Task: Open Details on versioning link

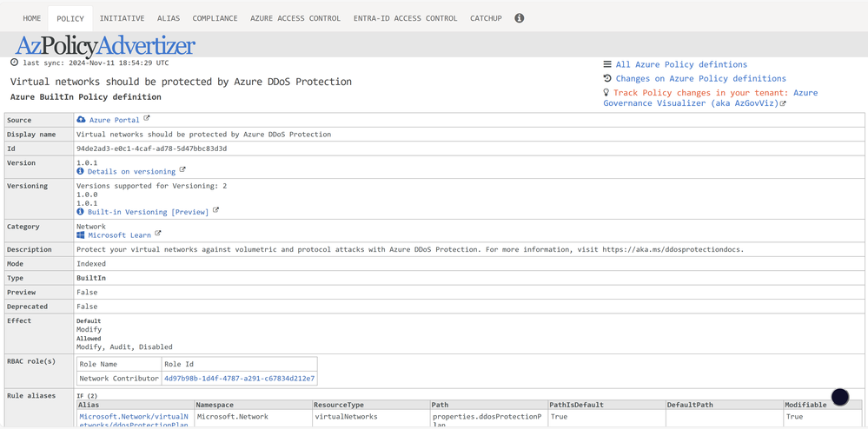Action: [131, 172]
